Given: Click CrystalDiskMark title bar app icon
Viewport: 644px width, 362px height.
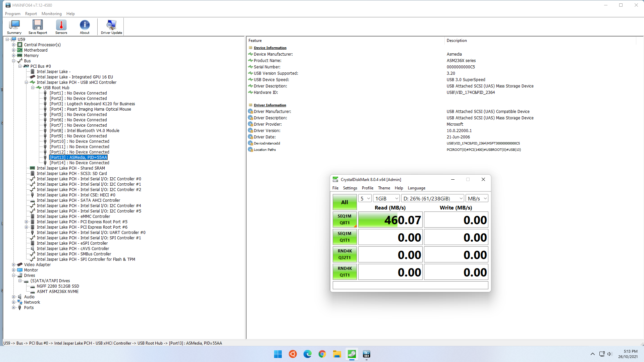Looking at the screenshot, I should (335, 179).
